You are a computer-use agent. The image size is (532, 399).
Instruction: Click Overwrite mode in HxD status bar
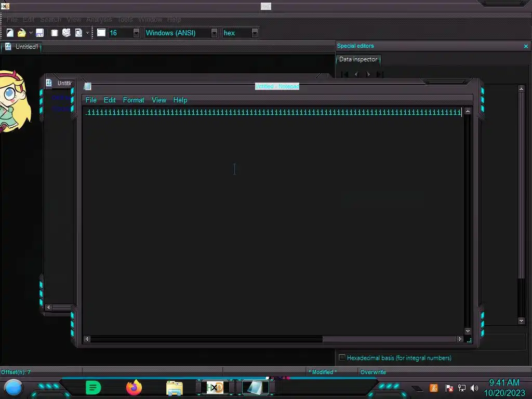point(373,372)
